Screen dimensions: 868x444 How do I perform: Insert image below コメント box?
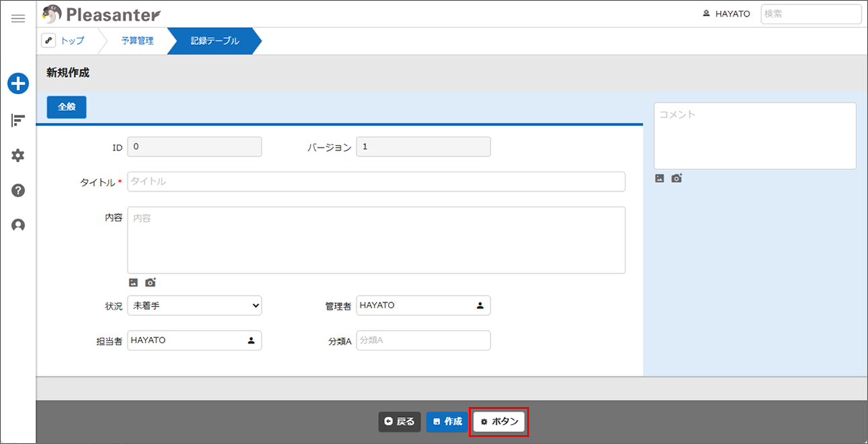tap(660, 178)
